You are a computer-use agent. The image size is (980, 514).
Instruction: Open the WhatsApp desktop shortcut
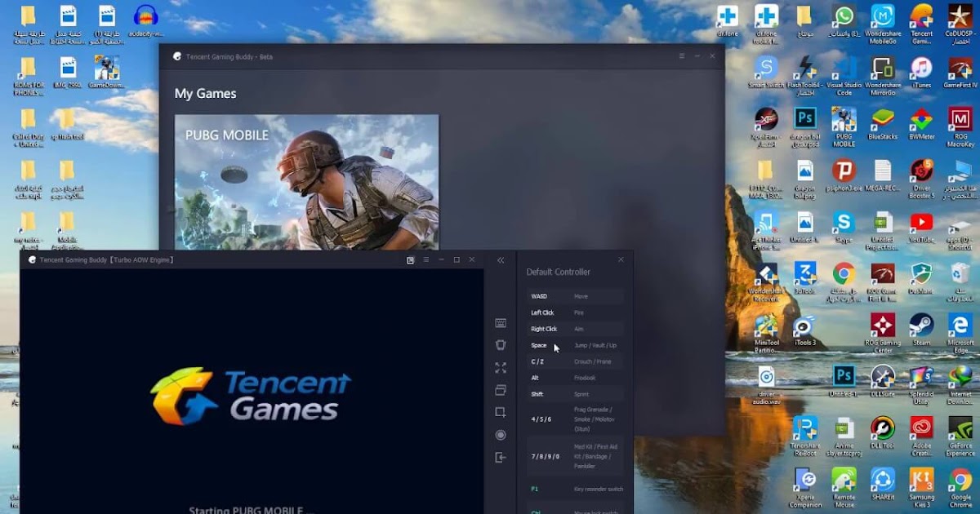(844, 23)
